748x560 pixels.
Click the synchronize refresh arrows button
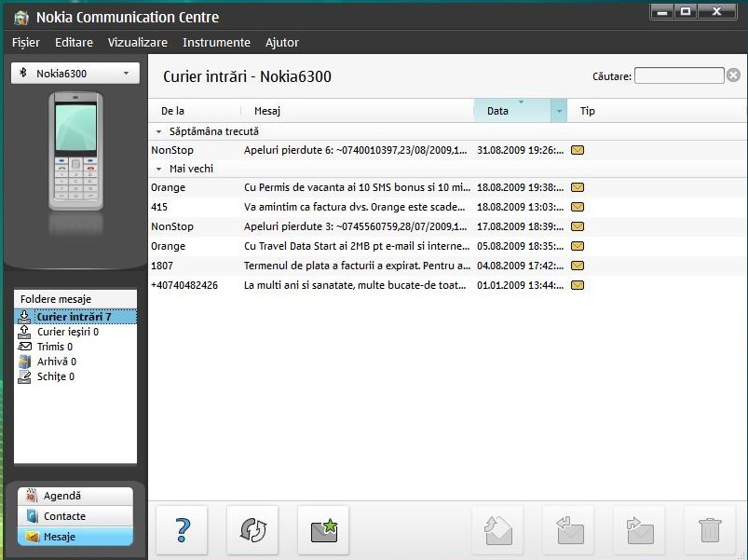(252, 530)
